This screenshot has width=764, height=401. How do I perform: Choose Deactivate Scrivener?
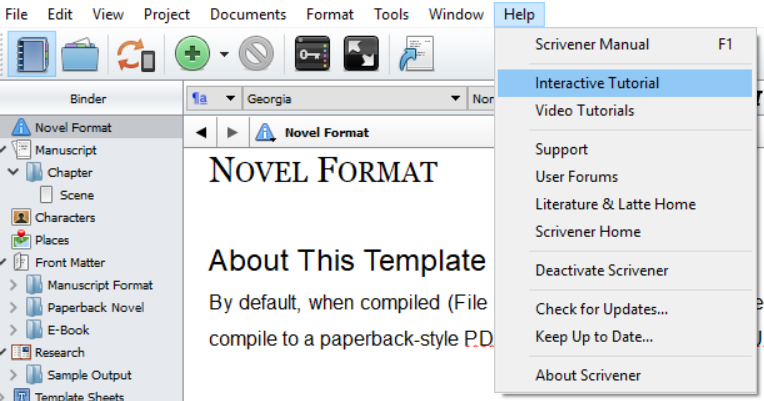click(x=626, y=270)
